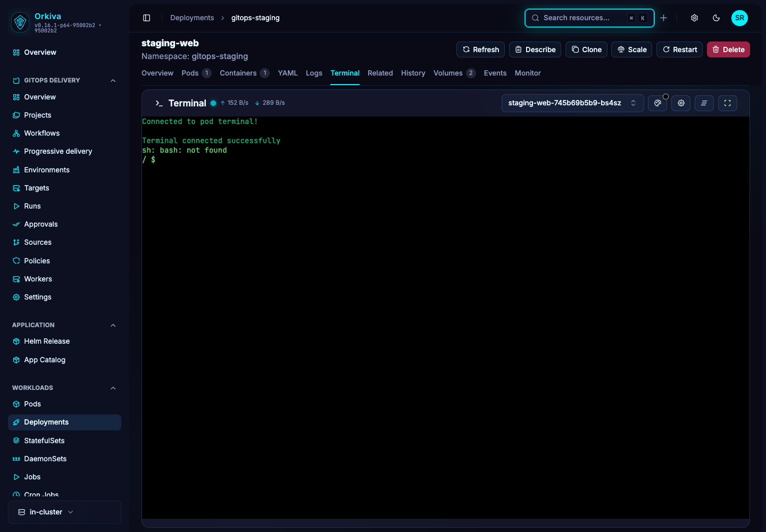Click the Refresh button

tap(480, 49)
